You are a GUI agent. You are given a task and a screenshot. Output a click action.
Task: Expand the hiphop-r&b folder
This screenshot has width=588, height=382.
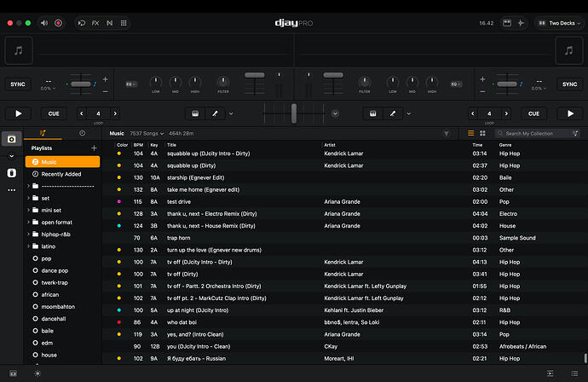pyautogui.click(x=28, y=234)
